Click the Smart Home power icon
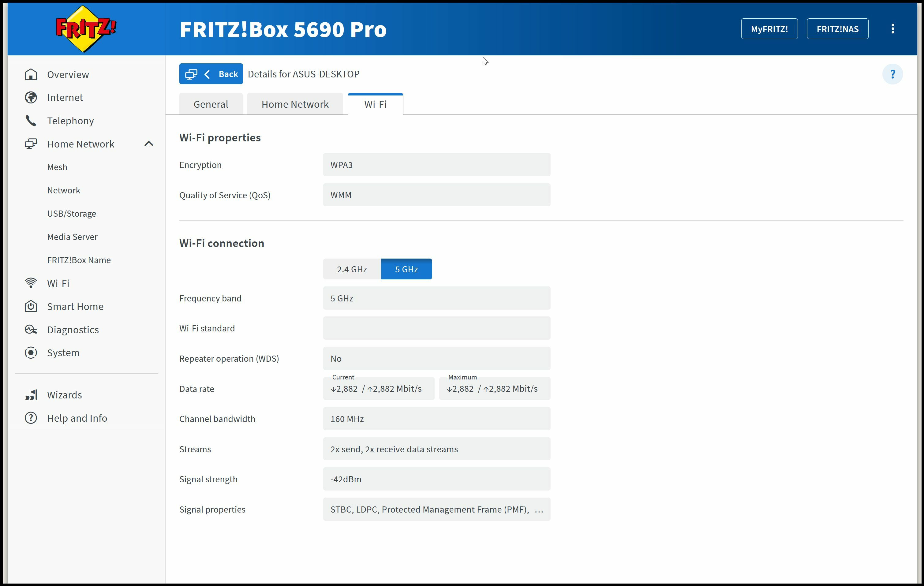The height and width of the screenshot is (586, 924). (31, 307)
